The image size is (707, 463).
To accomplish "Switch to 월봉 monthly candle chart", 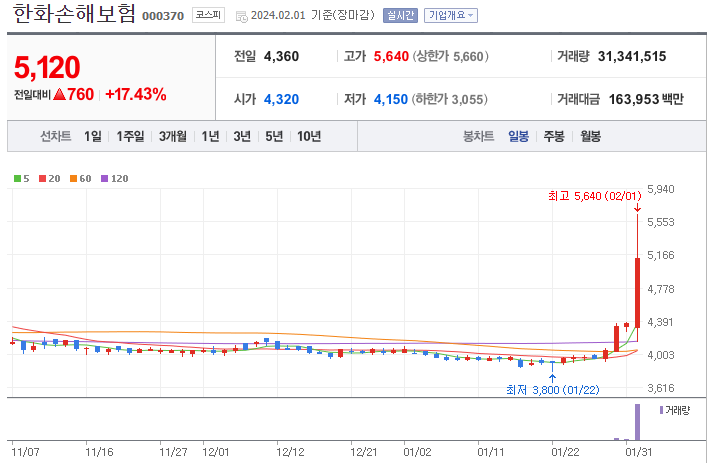I will tap(590, 136).
